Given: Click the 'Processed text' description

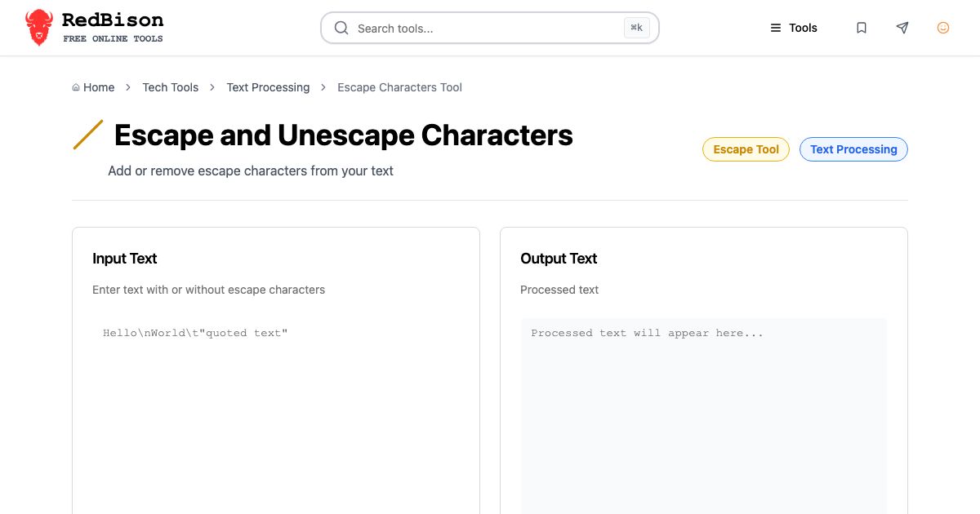Looking at the screenshot, I should point(559,290).
